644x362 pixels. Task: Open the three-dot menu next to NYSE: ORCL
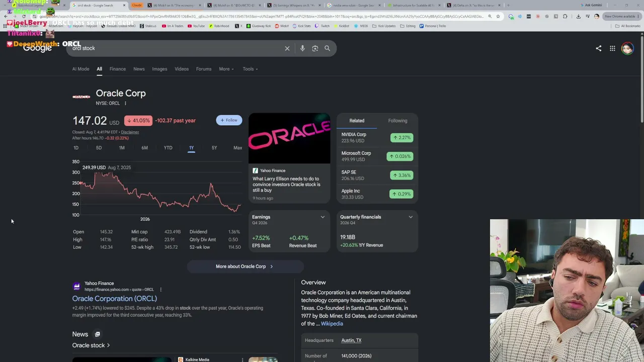tap(125, 104)
